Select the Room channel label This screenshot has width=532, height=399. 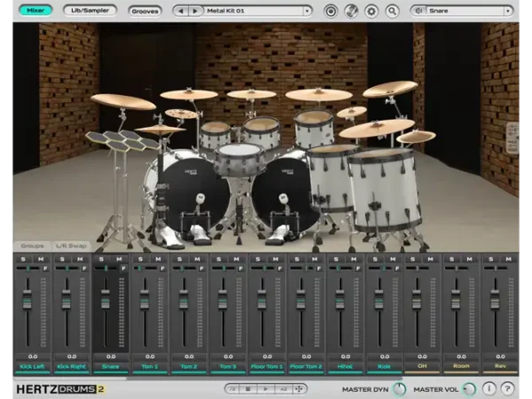click(x=461, y=366)
